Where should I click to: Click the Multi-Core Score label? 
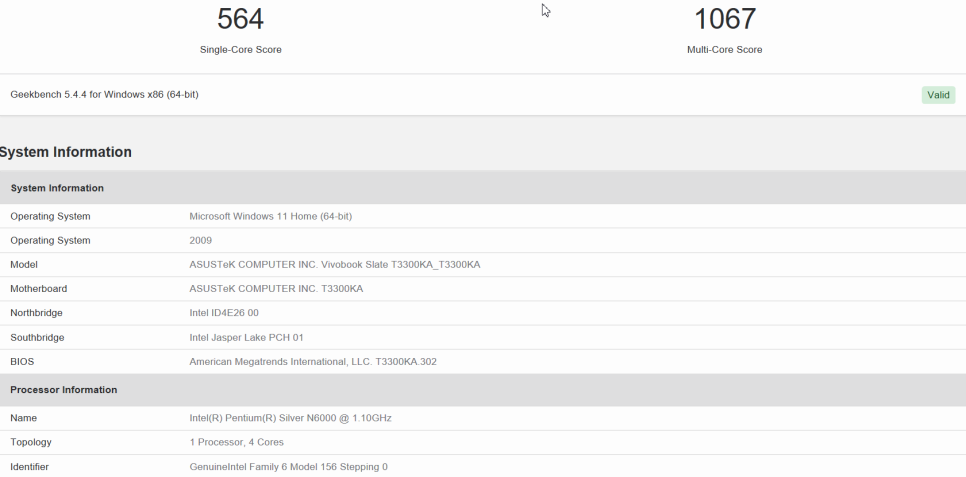click(x=724, y=49)
